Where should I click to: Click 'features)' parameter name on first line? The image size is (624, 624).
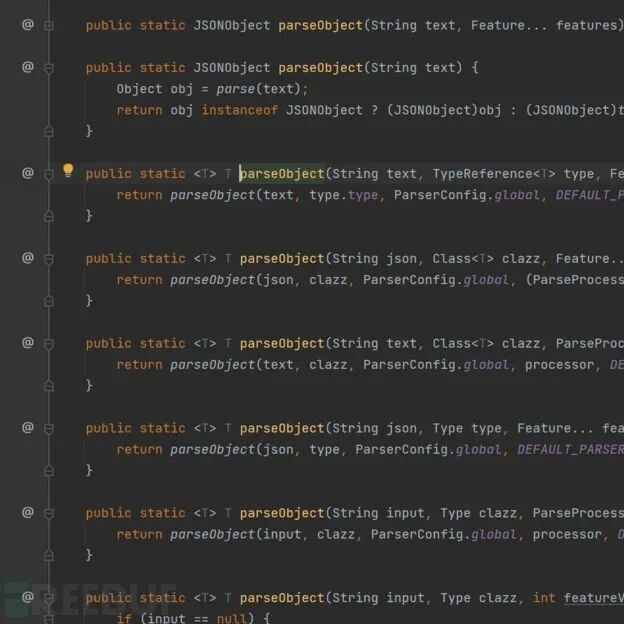[x=589, y=25]
